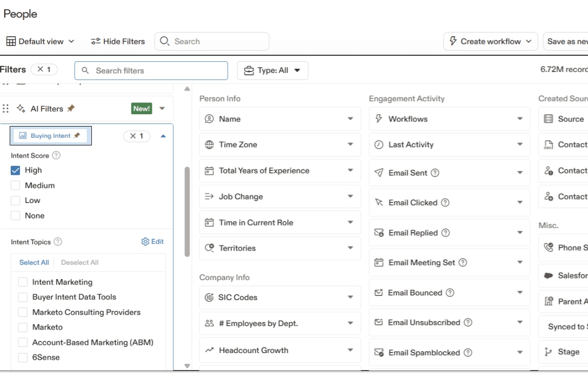Clear Buying Intent filter X 1 badge
The height and width of the screenshot is (373, 588).
tap(137, 136)
